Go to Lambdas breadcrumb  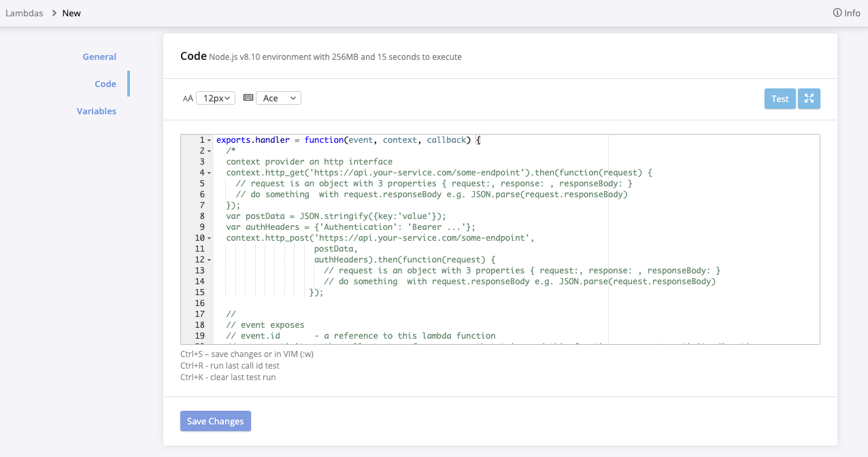click(x=24, y=13)
